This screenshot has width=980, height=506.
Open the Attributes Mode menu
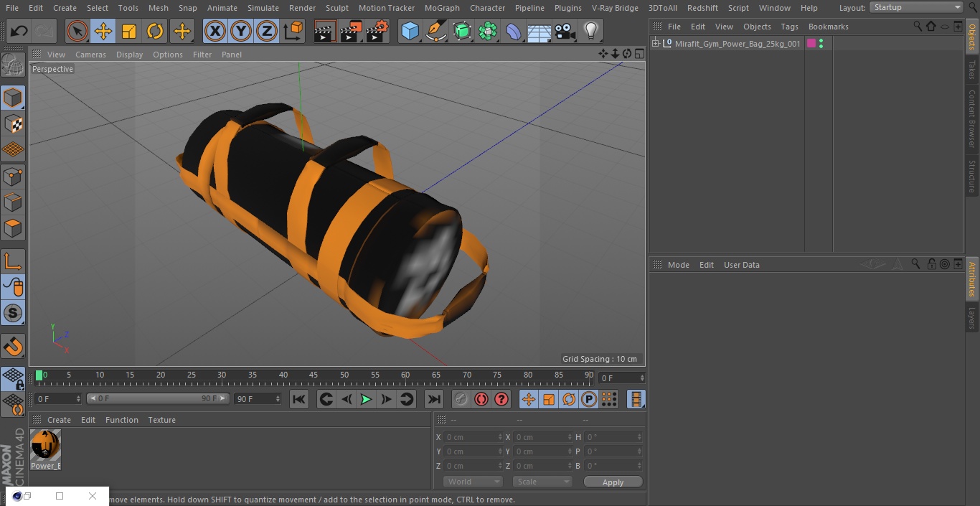678,265
